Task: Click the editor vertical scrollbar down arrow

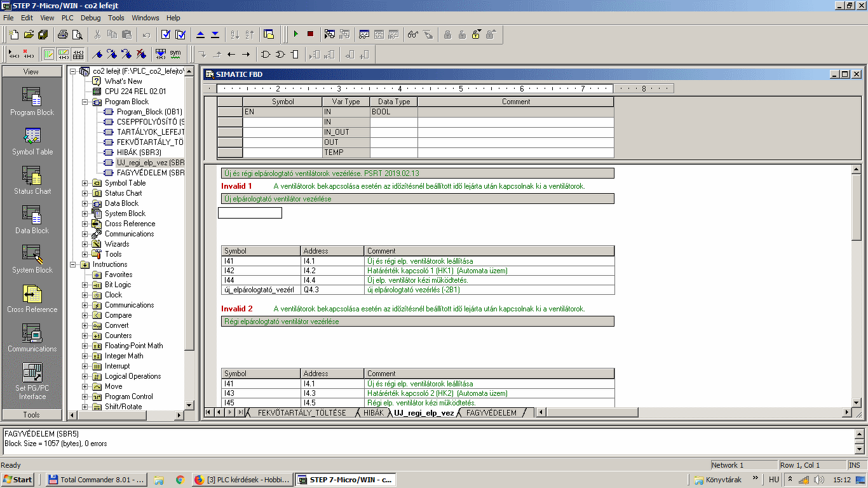Action: tap(857, 403)
